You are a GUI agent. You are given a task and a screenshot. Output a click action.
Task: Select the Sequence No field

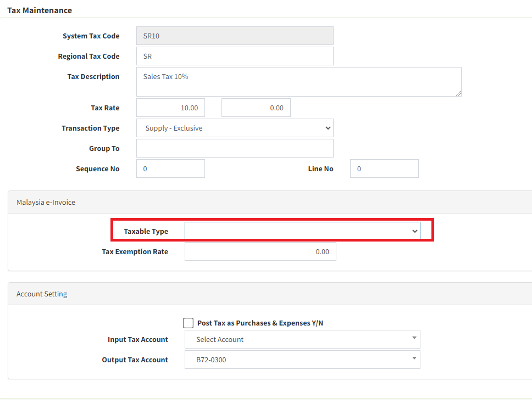170,169
